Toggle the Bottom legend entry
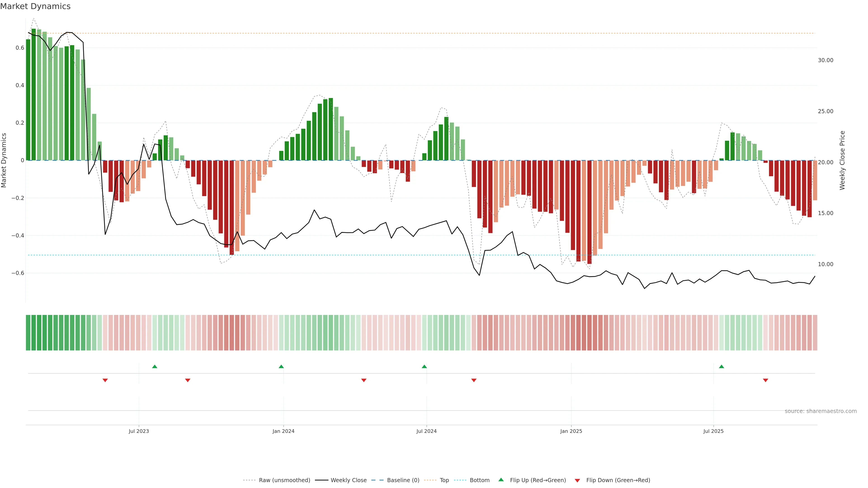 (x=479, y=480)
